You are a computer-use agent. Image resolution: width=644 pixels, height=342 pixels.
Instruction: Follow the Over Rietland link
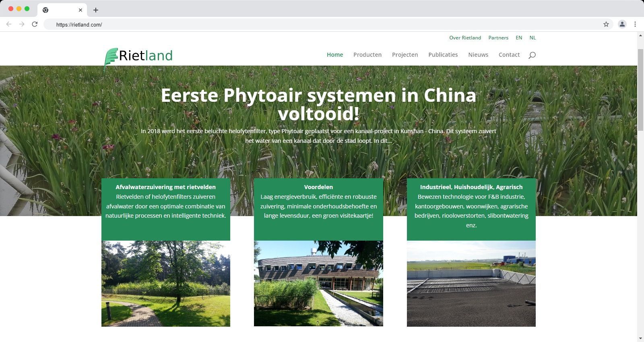tap(465, 38)
